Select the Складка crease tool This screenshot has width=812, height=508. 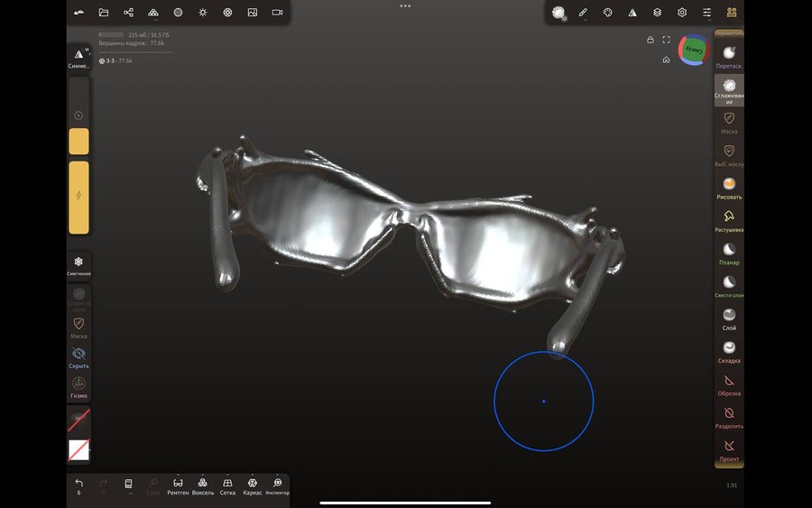tap(729, 352)
